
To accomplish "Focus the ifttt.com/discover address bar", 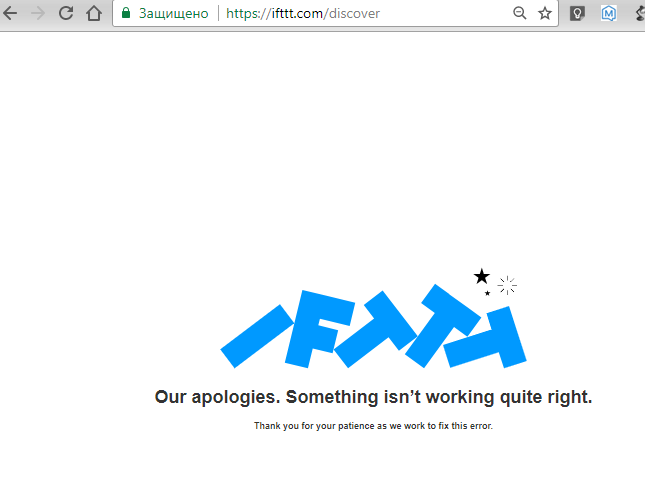I will (302, 14).
